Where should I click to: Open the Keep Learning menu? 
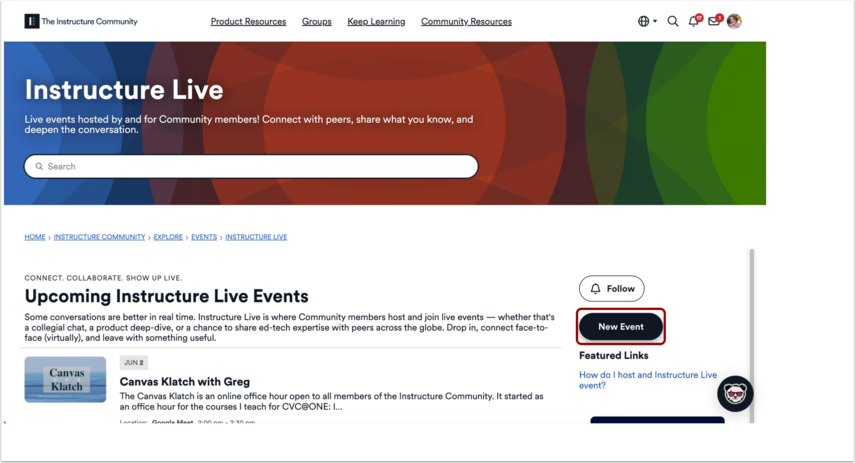point(376,21)
